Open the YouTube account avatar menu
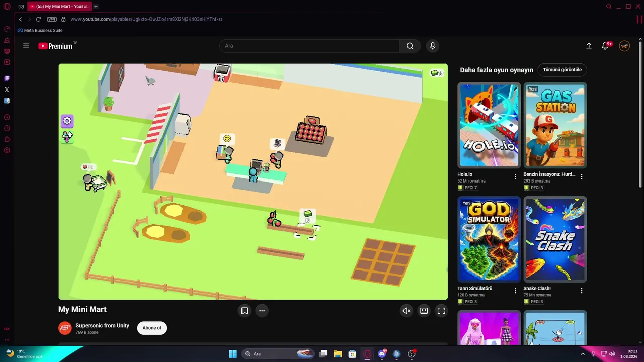Screen dimensions: 644x362 [x=624, y=46]
